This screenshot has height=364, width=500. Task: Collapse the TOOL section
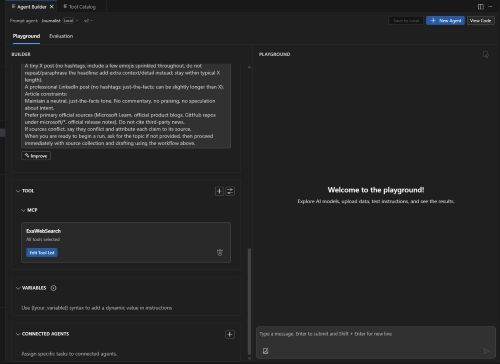(x=18, y=191)
